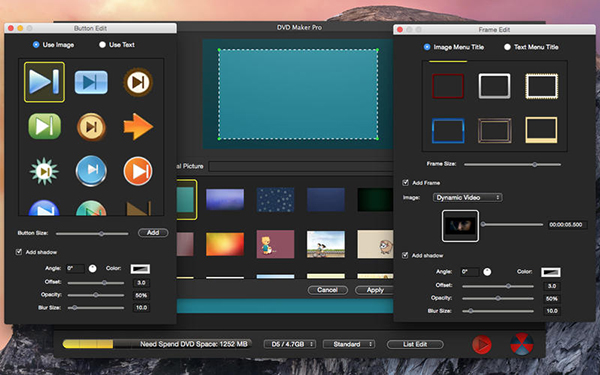This screenshot has width=600, height=375.
Task: Click the red-blue burn disc button
Action: (x=522, y=344)
